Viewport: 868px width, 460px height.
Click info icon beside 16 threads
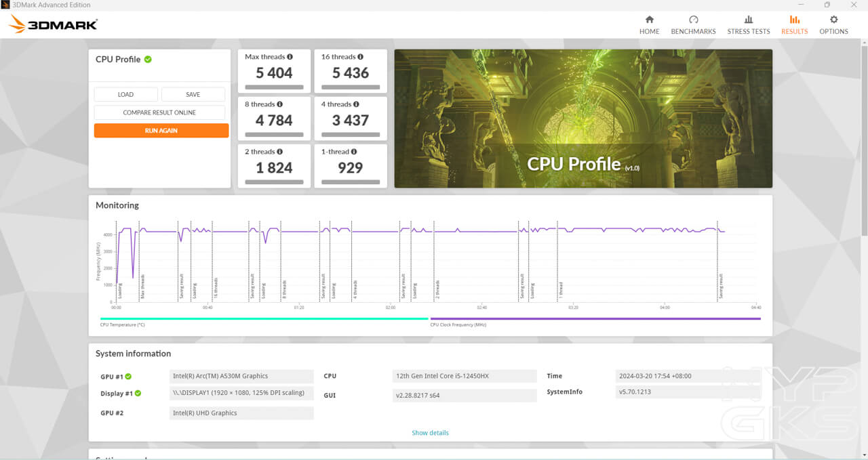pyautogui.click(x=360, y=57)
